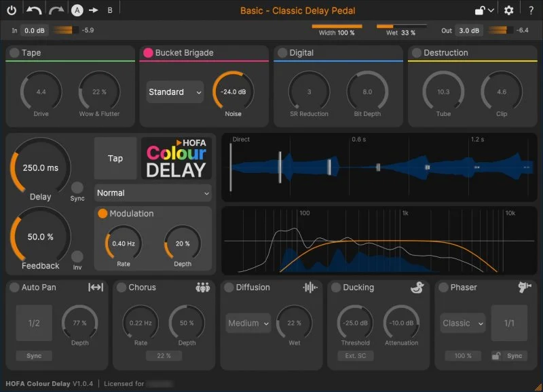The width and height of the screenshot is (543, 392).
Task: Click the Phaser Sync button
Action: click(x=514, y=355)
